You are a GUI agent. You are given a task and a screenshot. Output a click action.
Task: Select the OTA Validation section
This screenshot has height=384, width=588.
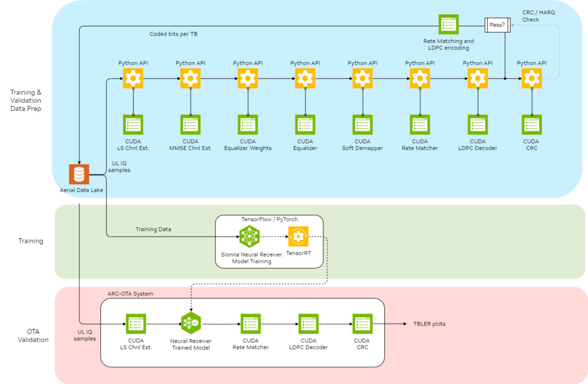pyautogui.click(x=33, y=335)
